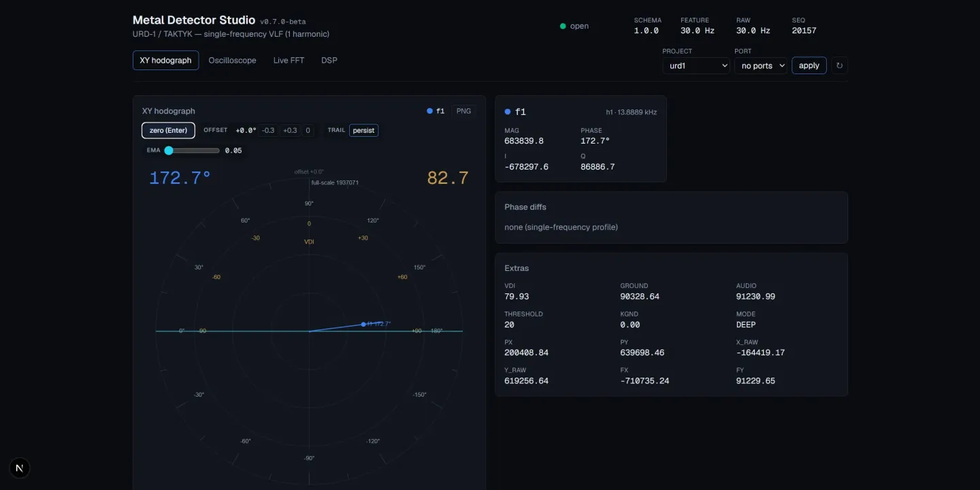Click the refresh ports icon
The height and width of the screenshot is (490, 980).
click(839, 65)
